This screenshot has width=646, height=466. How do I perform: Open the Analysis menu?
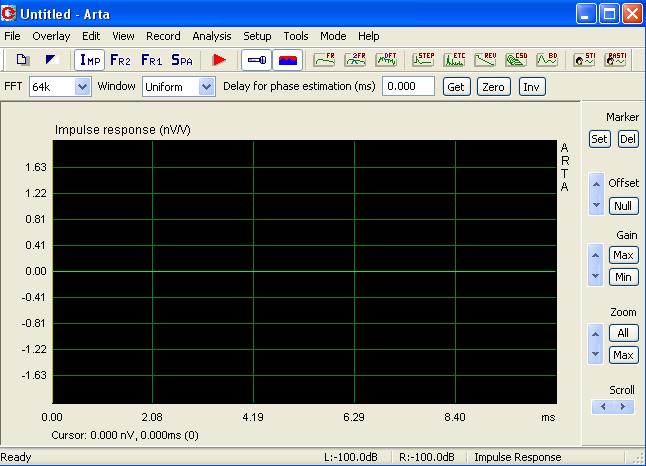click(x=212, y=36)
